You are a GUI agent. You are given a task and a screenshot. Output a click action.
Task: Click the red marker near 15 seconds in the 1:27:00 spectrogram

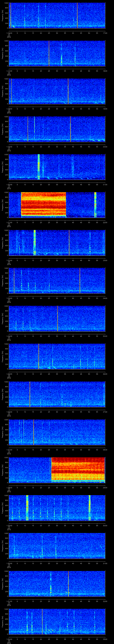(x=34, y=432)
